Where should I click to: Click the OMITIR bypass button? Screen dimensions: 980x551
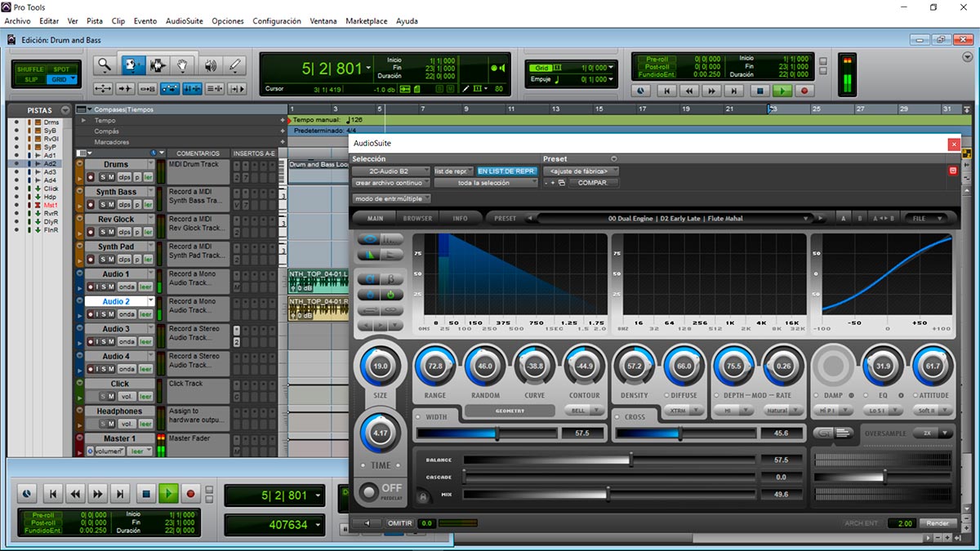(x=399, y=523)
